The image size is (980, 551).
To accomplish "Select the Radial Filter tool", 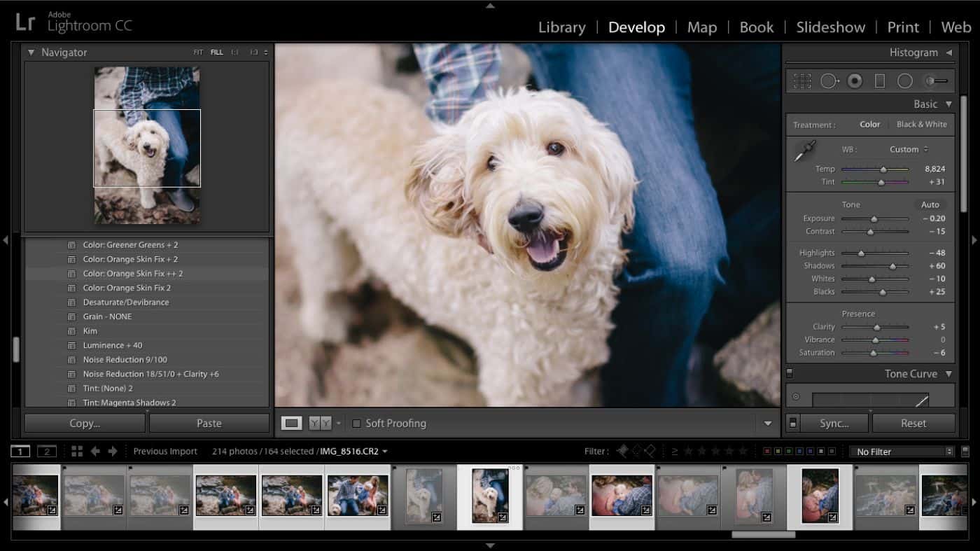I will (905, 81).
